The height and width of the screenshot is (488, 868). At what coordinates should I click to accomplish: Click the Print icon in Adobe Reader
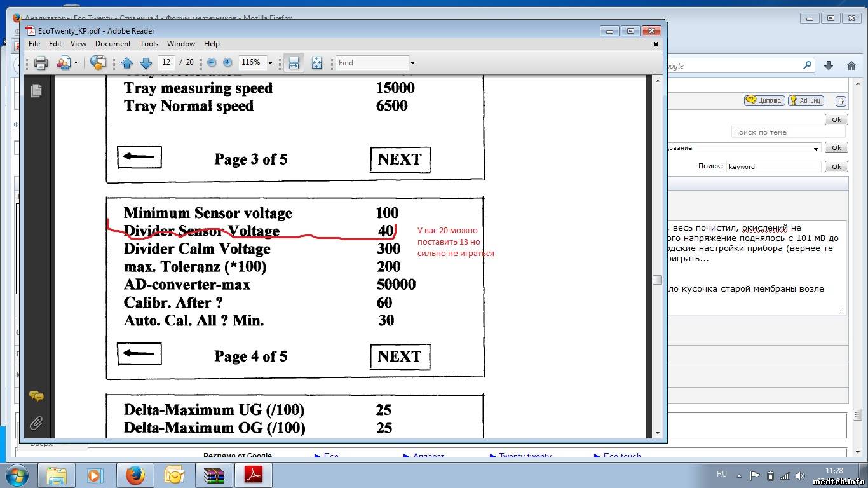[41, 63]
